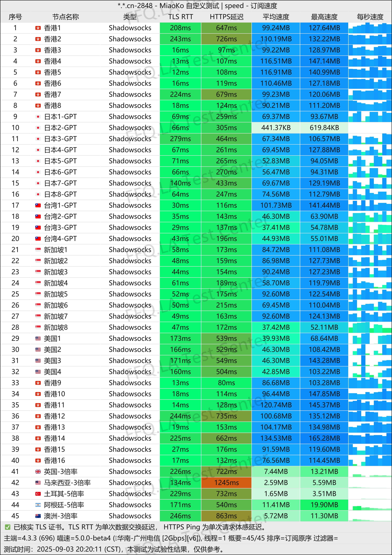
Task: Click the Australia flag beside 澳洲-3倍率
Action: tap(38, 516)
